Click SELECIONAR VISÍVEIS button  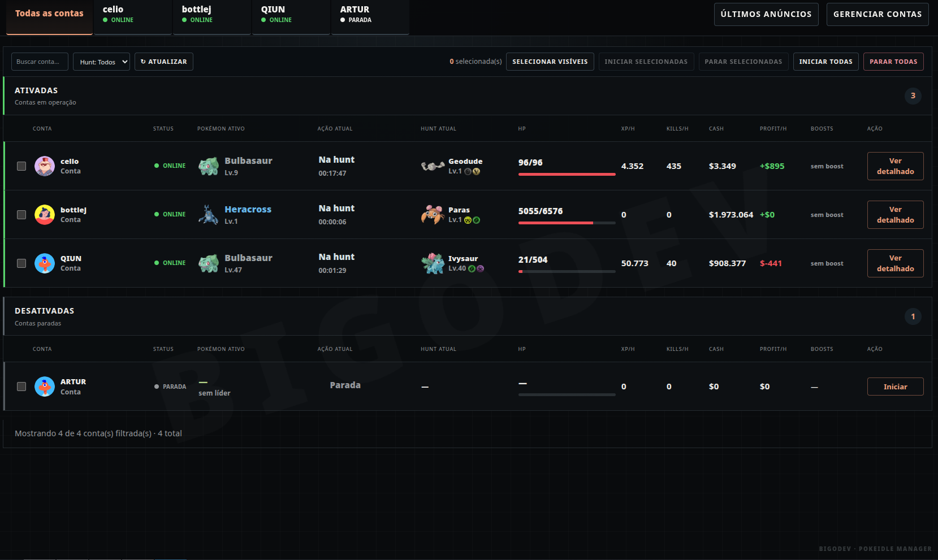tap(550, 62)
